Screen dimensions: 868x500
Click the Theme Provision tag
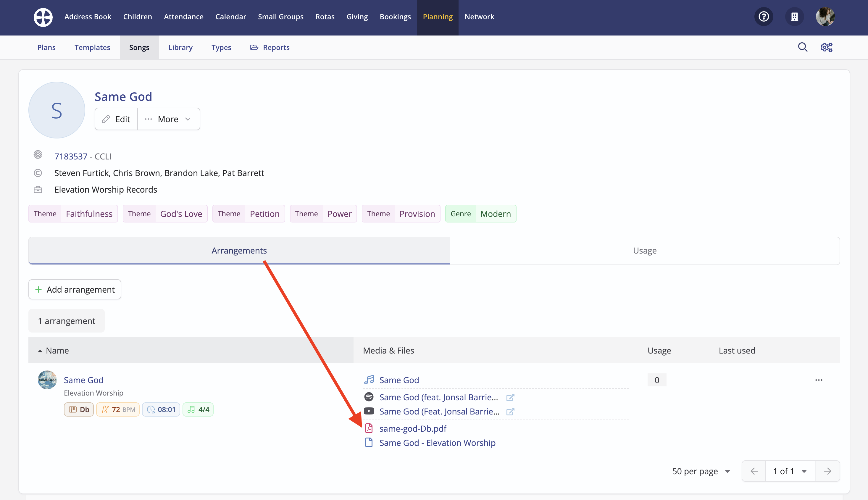[x=401, y=214]
